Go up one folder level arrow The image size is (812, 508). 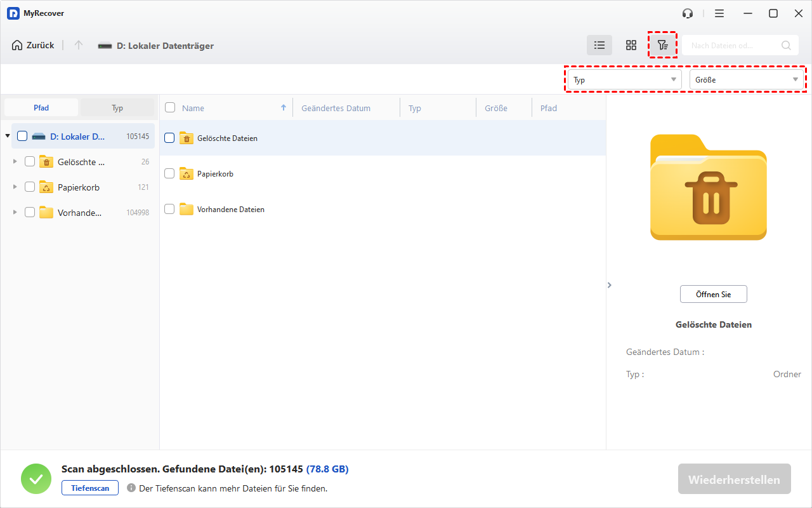[x=79, y=45]
